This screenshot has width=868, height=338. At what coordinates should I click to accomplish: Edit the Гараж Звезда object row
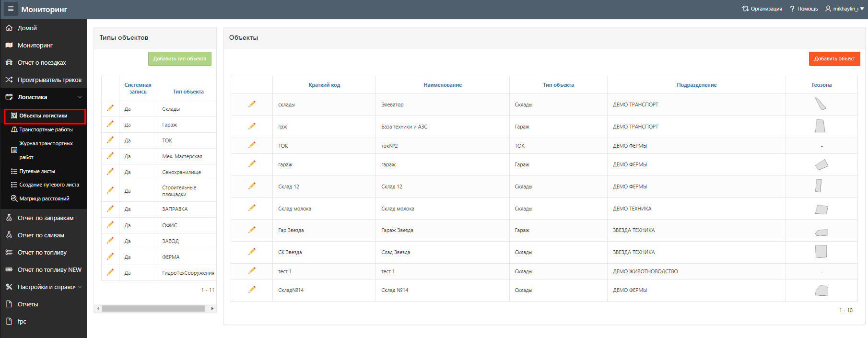pos(252,230)
